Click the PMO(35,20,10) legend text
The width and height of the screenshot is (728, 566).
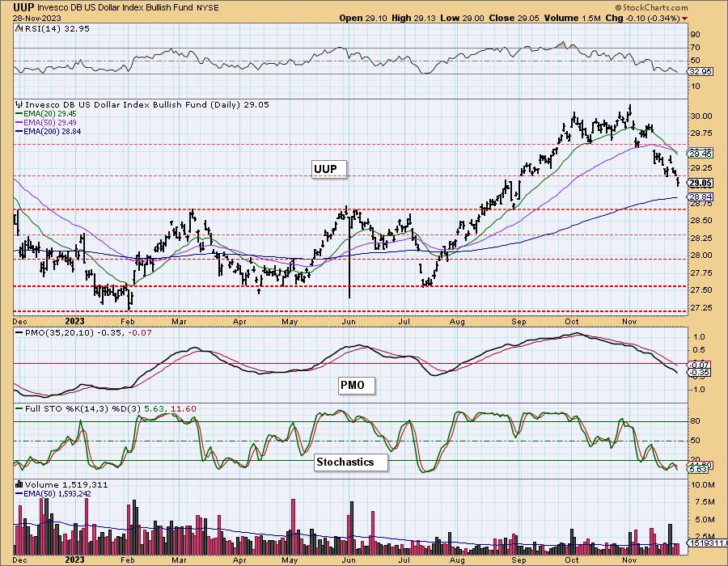pos(59,332)
